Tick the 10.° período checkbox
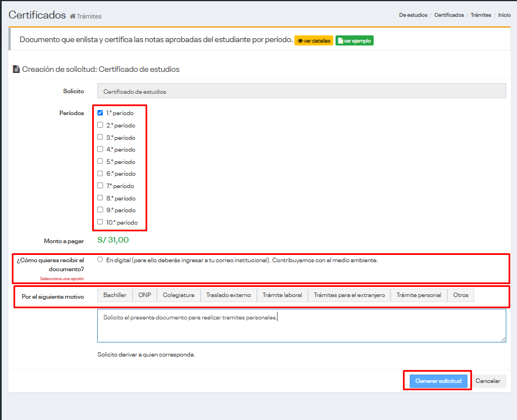This screenshot has width=517, height=420. click(100, 222)
